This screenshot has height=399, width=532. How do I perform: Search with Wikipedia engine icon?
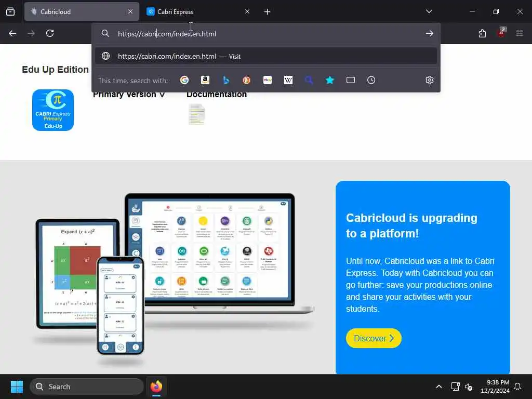point(288,80)
